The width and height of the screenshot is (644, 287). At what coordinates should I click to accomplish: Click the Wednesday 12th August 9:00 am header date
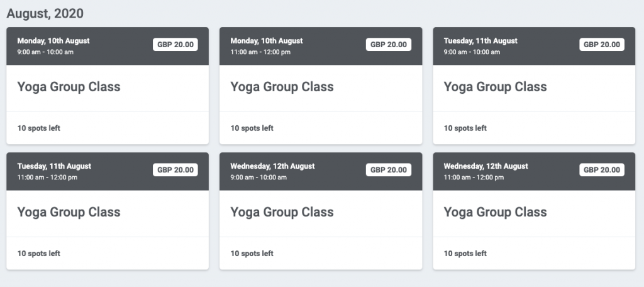(272, 166)
